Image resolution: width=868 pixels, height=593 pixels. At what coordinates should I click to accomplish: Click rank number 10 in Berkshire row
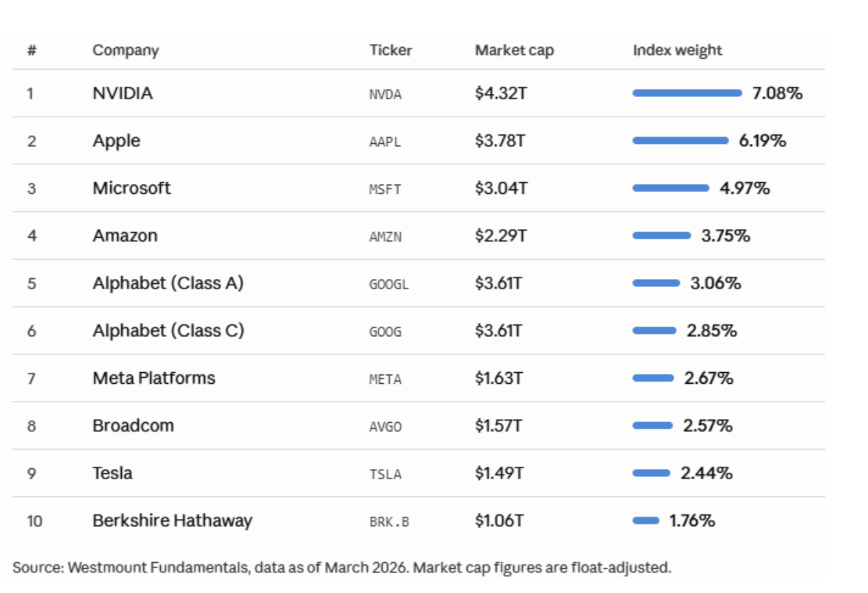click(35, 522)
